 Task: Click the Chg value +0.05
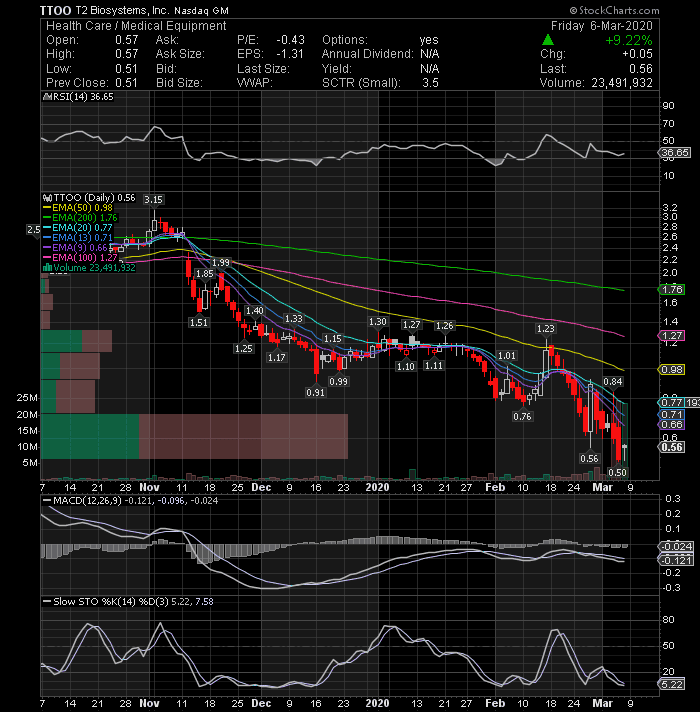click(637, 54)
